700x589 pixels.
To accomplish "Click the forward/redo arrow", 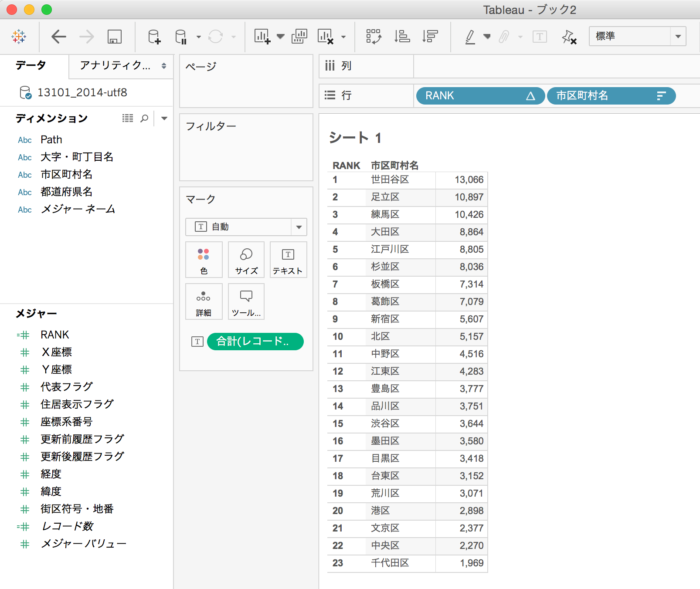I will [87, 37].
